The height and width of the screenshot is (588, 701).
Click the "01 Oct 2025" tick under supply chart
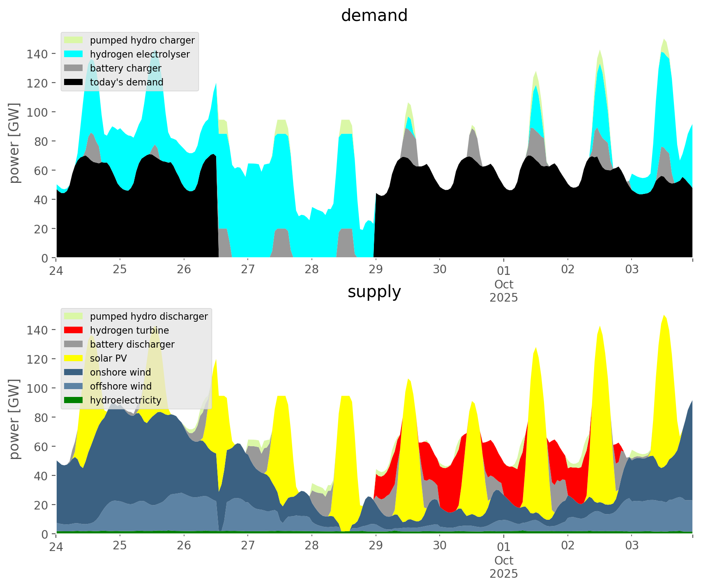tap(503, 560)
